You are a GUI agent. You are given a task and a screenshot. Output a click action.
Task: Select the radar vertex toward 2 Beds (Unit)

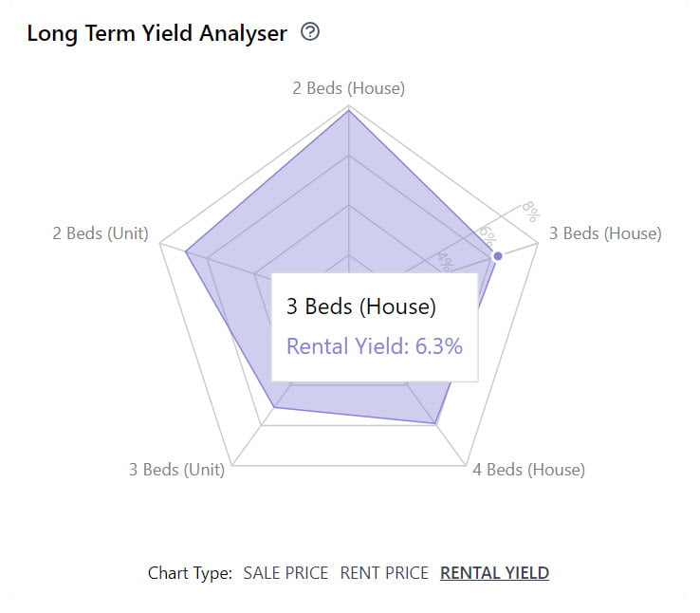coord(186,252)
